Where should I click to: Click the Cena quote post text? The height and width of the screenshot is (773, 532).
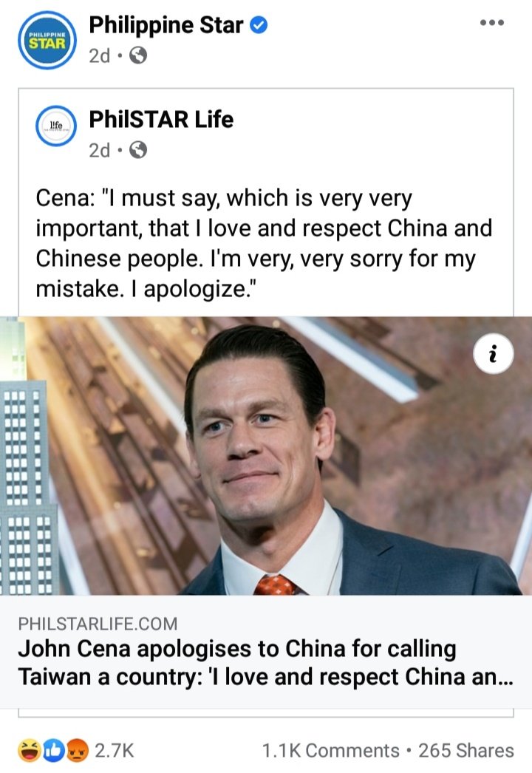point(264,243)
